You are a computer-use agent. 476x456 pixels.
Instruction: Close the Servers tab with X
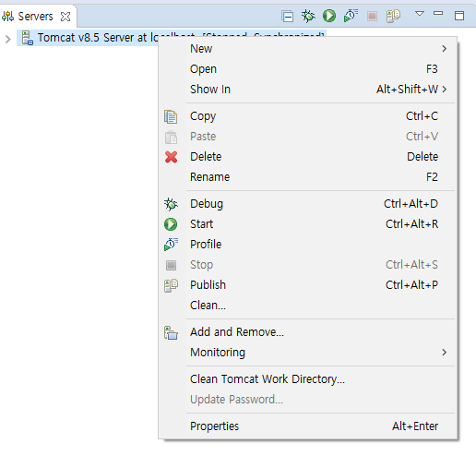65,17
